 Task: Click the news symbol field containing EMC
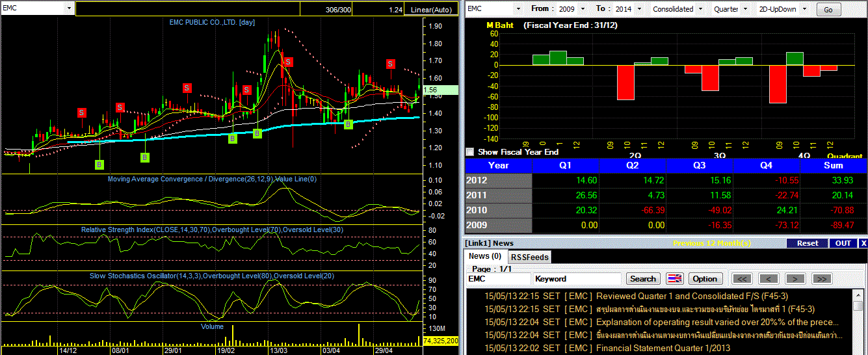tap(499, 278)
